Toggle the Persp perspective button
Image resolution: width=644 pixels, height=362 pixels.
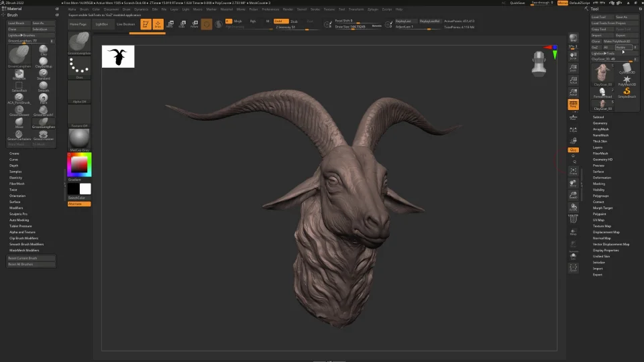click(574, 105)
